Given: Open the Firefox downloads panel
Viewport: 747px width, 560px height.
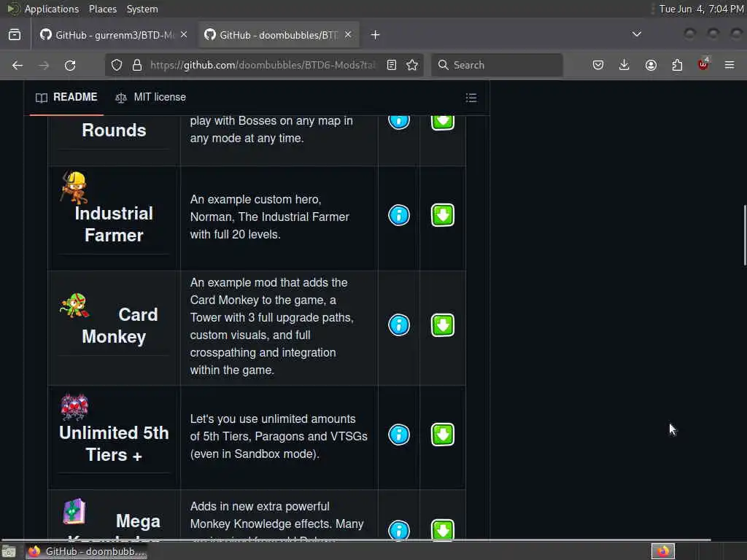Looking at the screenshot, I should coord(624,65).
